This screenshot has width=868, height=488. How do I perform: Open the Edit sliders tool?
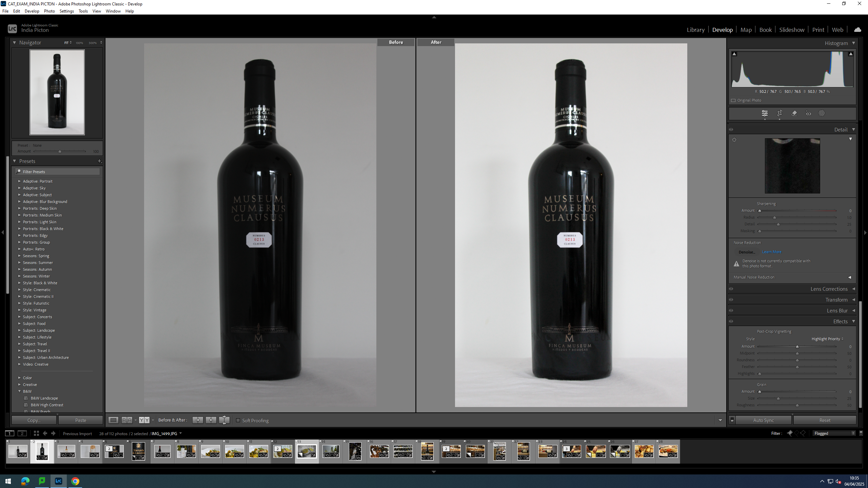coord(765,113)
